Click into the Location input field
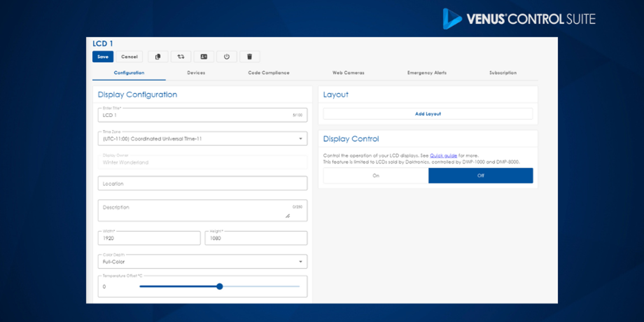 click(x=202, y=184)
